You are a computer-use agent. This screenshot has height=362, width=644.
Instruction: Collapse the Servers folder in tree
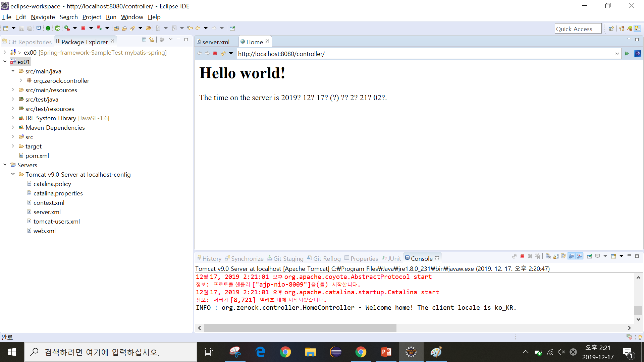(x=5, y=165)
